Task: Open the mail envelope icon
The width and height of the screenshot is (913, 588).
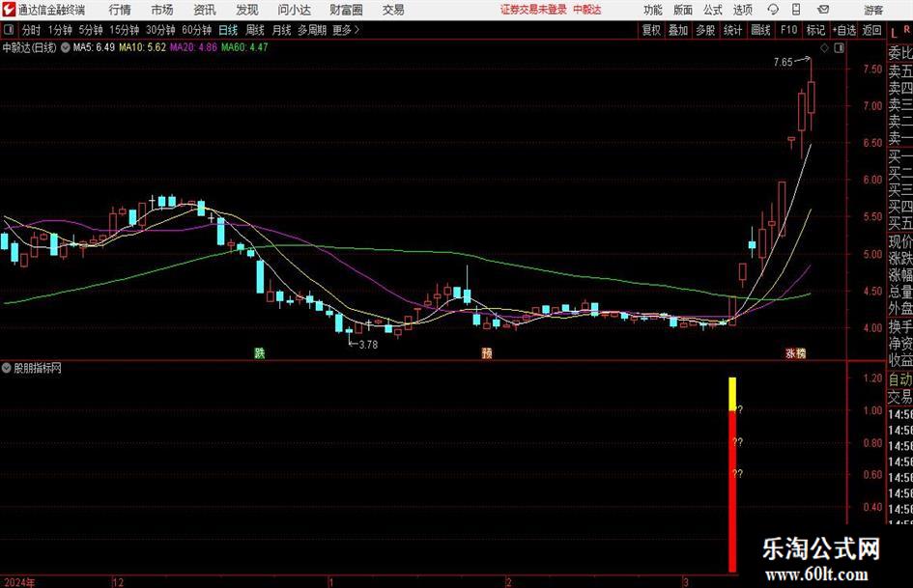Action: click(823, 10)
